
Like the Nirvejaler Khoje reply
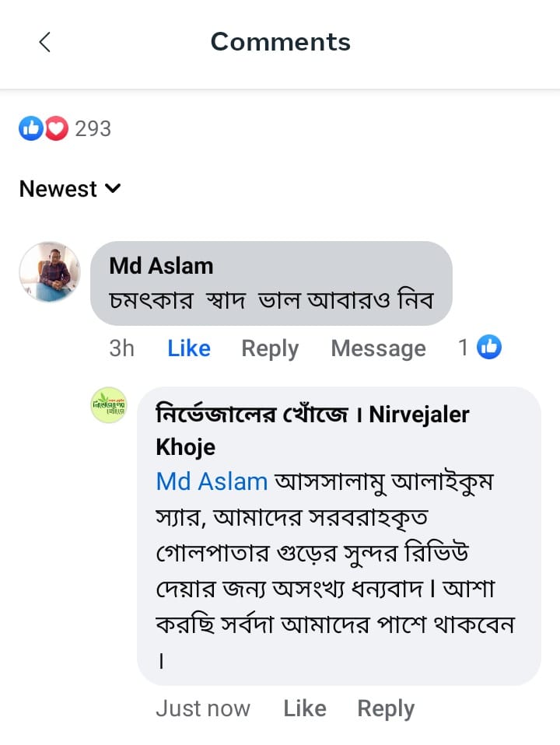pos(304,708)
